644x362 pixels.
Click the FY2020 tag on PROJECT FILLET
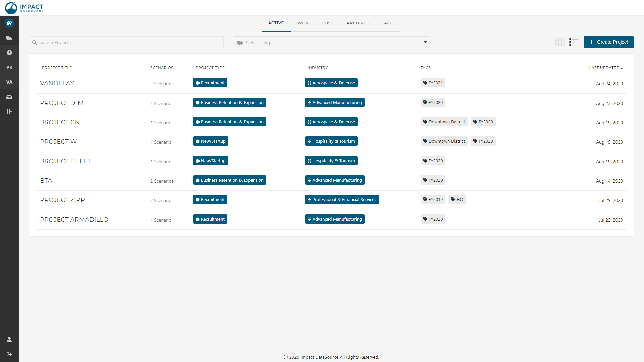pyautogui.click(x=433, y=161)
